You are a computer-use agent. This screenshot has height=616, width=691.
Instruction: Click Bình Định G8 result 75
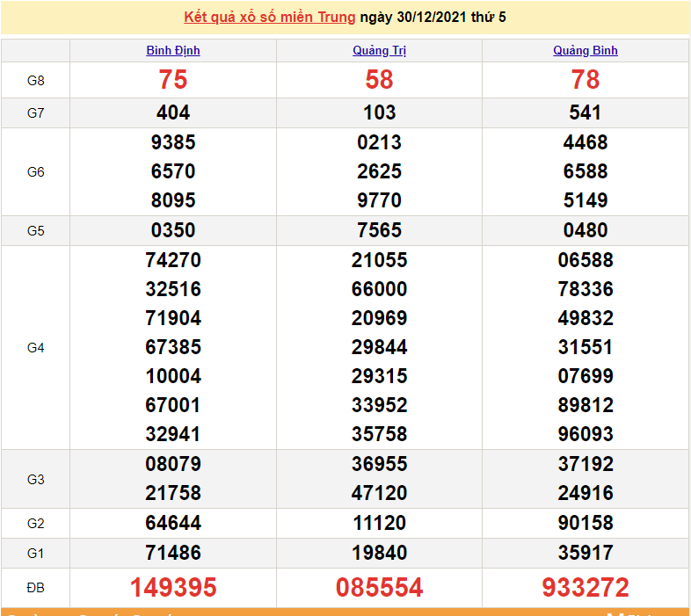[173, 80]
